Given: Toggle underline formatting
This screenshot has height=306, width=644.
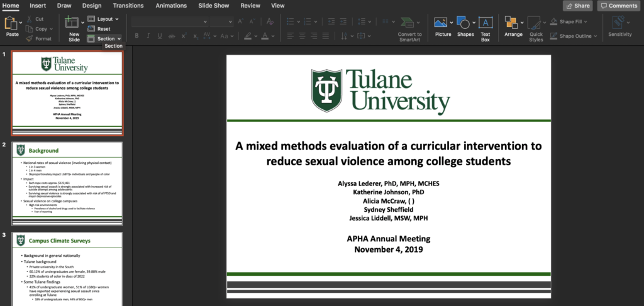Looking at the screenshot, I should point(160,36).
